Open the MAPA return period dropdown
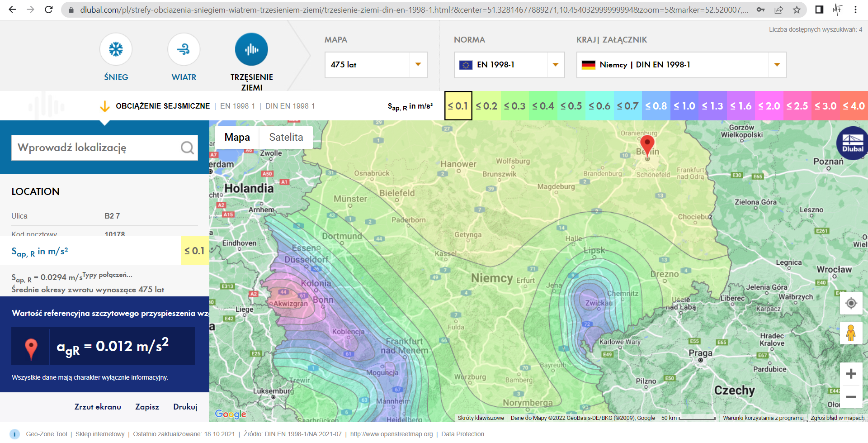The width and height of the screenshot is (868, 443). pos(418,65)
